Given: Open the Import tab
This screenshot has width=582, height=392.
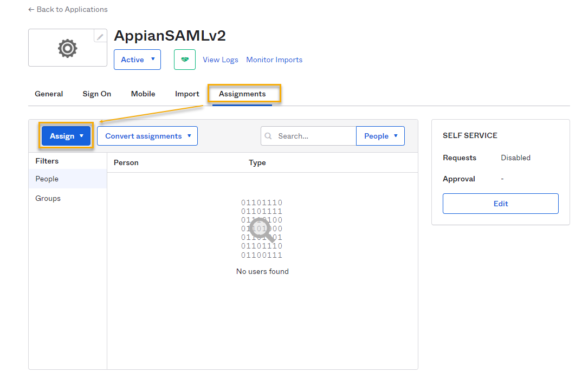Looking at the screenshot, I should click(187, 94).
